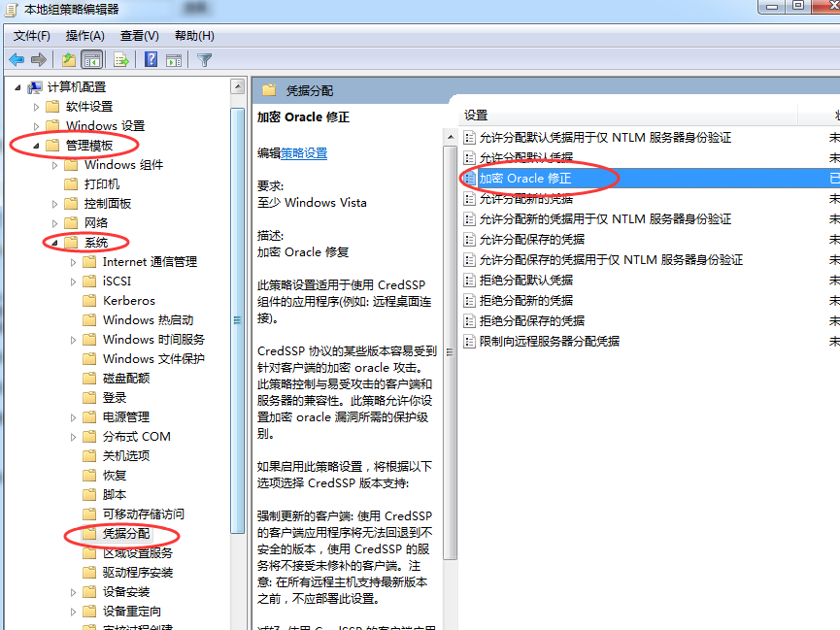This screenshot has height=630, width=840.
Task: Click the Up one level folder icon
Action: (69, 59)
